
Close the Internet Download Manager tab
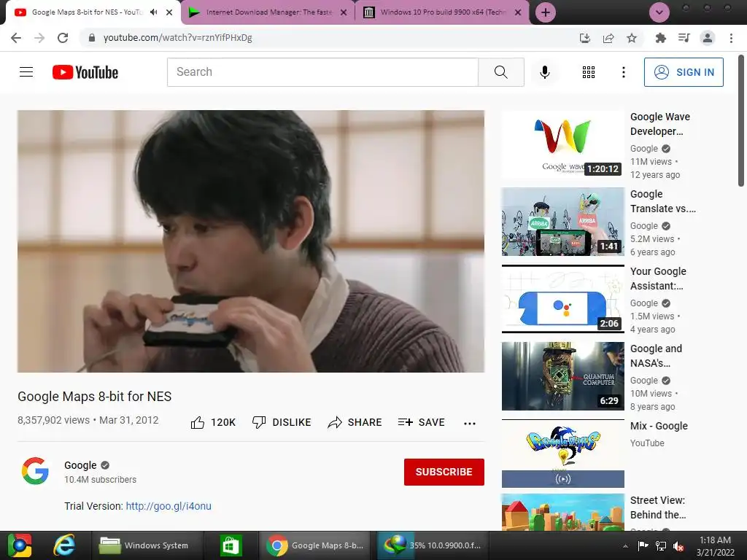click(344, 12)
